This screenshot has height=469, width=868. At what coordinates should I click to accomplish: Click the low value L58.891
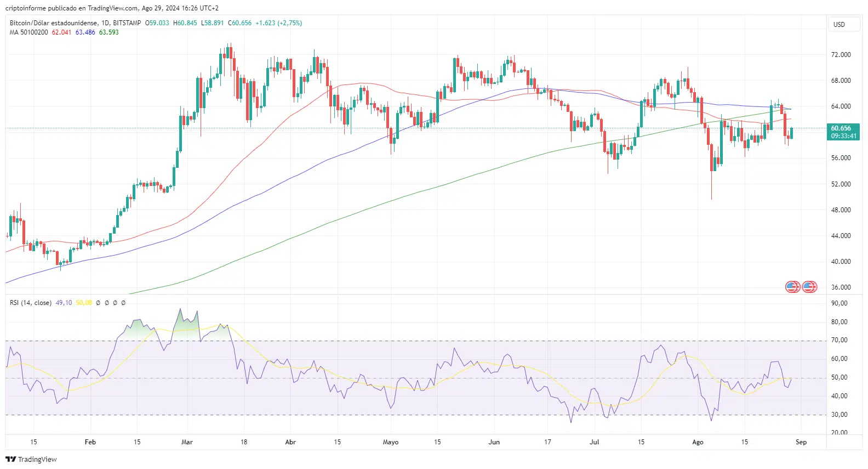point(213,23)
